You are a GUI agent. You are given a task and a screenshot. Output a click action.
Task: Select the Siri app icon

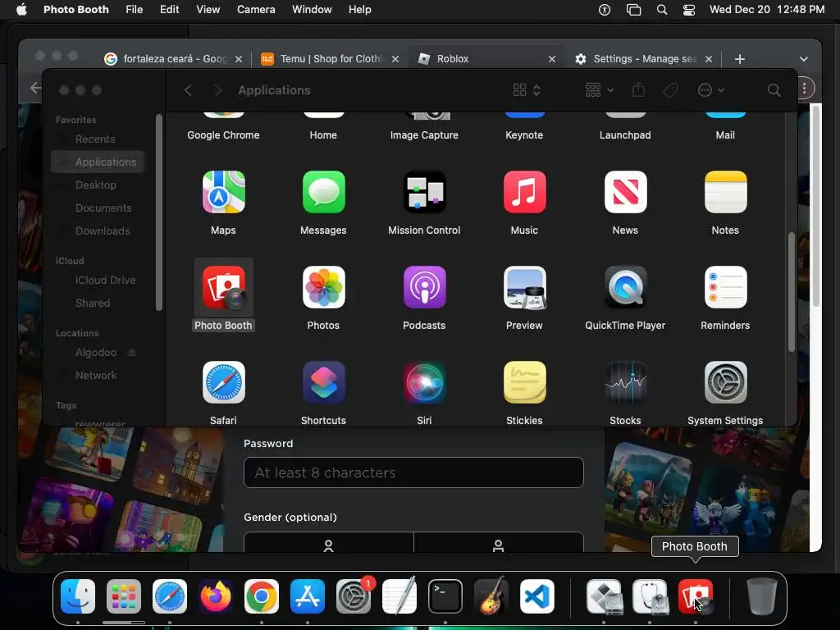pos(424,382)
